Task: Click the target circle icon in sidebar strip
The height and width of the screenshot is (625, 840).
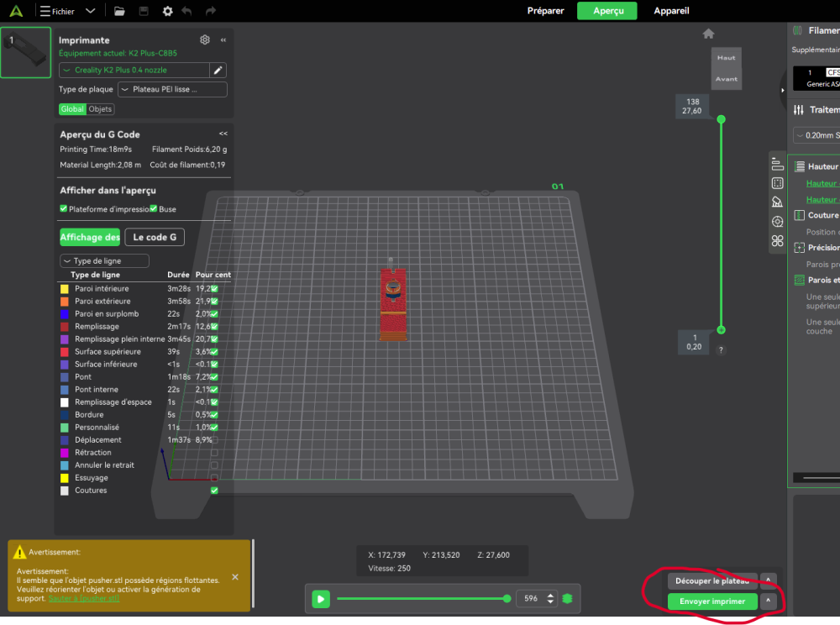Action: pyautogui.click(x=777, y=221)
